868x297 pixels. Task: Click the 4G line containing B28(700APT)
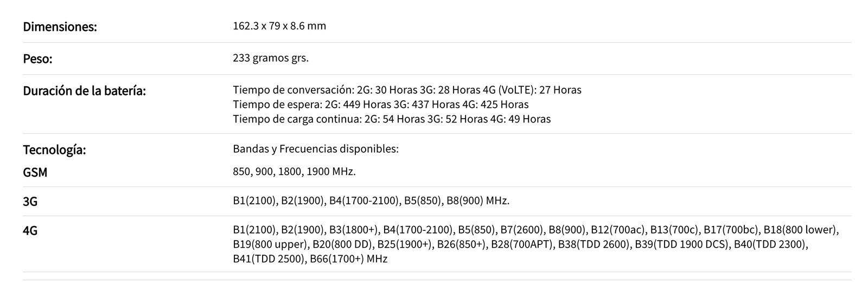coord(521,244)
